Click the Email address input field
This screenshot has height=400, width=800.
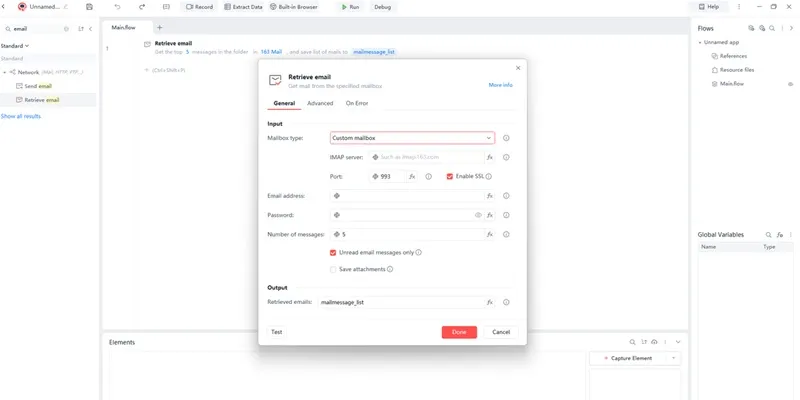[407, 196]
